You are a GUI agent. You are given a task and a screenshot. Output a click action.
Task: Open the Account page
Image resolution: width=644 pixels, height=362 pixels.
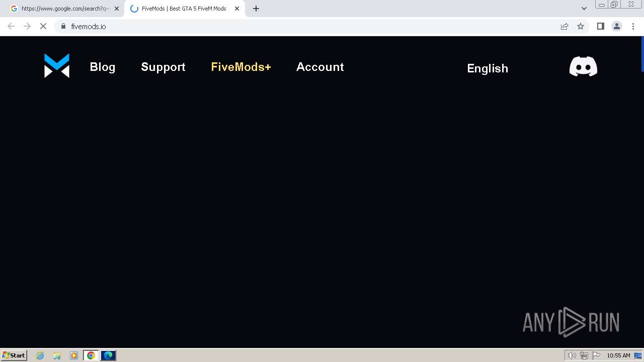(x=320, y=67)
